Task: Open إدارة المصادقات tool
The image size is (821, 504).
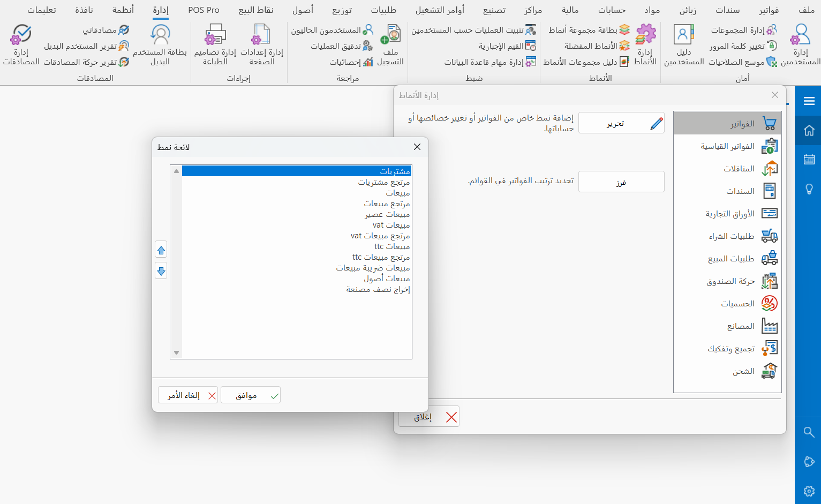Action: [x=21, y=46]
